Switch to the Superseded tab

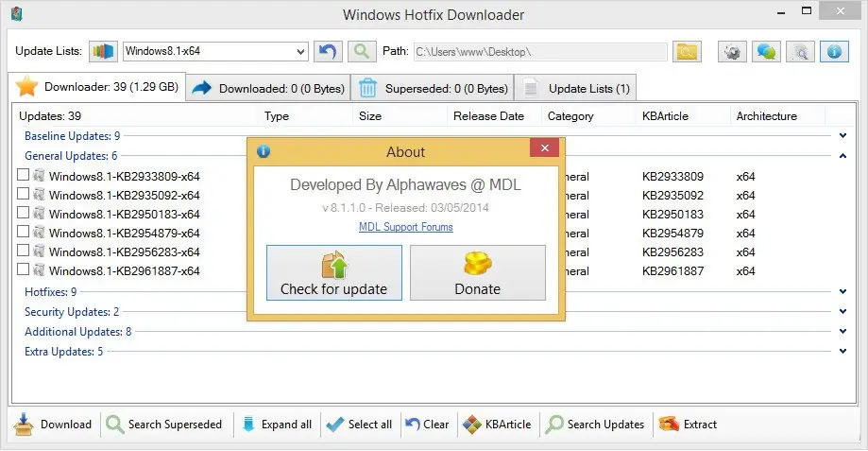tap(433, 88)
